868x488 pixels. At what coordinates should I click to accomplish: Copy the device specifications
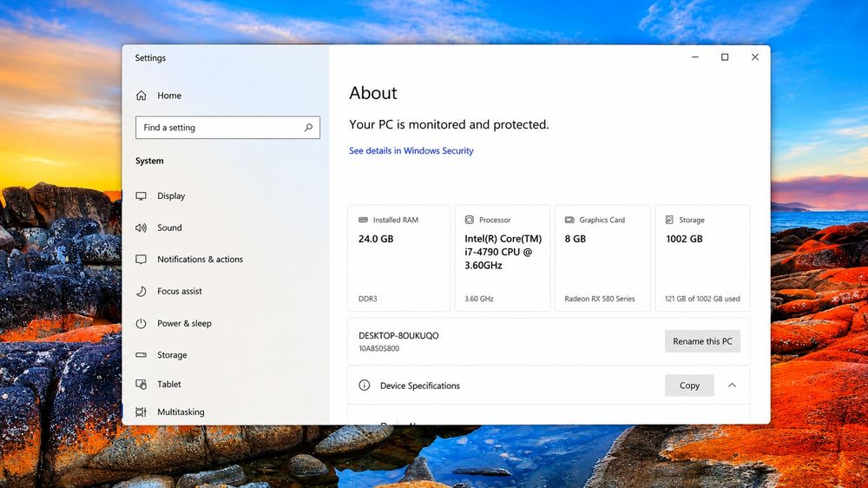[689, 386]
